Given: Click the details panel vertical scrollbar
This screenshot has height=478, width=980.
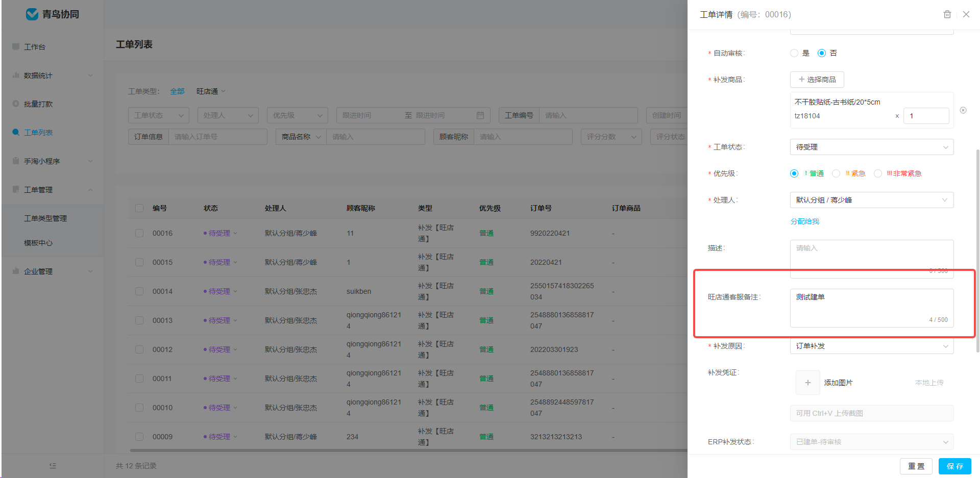Looking at the screenshot, I should (x=977, y=250).
